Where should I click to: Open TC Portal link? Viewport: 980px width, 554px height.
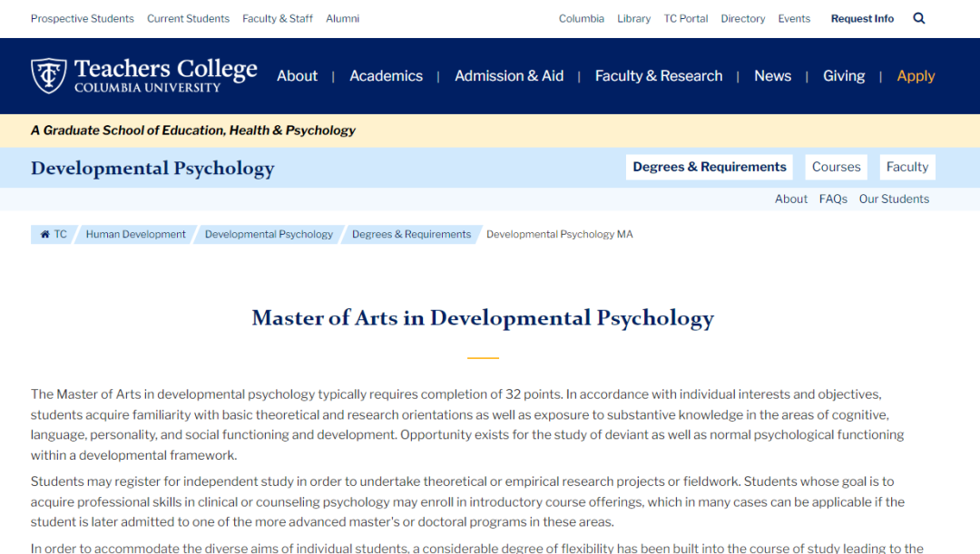tap(686, 19)
